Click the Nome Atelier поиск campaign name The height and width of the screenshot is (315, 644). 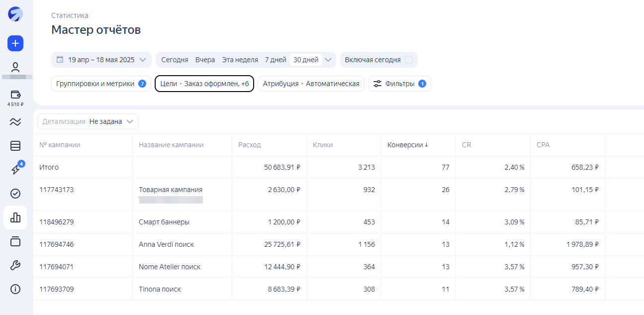170,267
